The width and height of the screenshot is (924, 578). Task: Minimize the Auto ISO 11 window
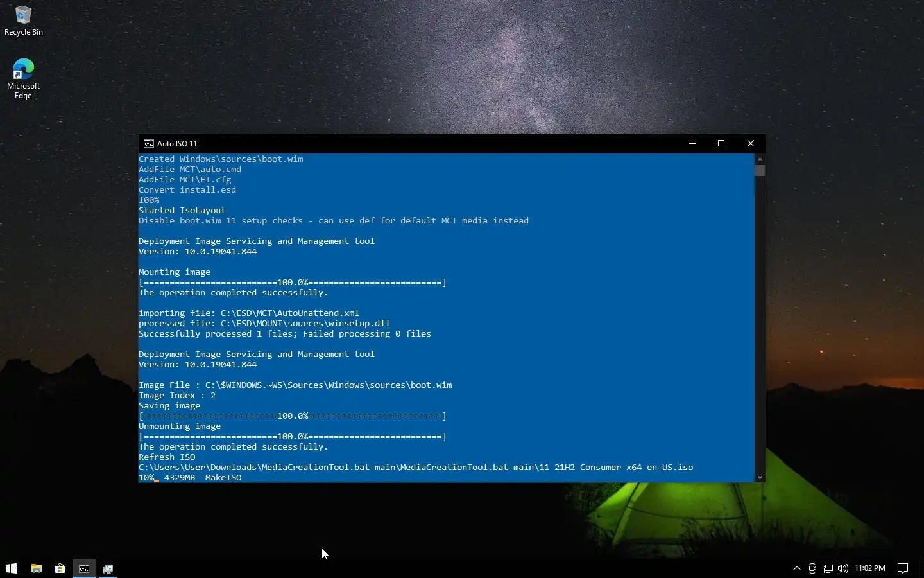click(692, 143)
